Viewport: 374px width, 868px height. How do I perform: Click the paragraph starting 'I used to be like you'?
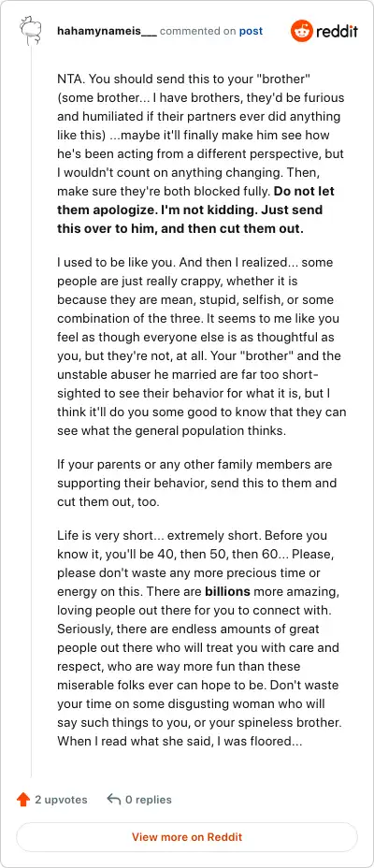[201, 346]
